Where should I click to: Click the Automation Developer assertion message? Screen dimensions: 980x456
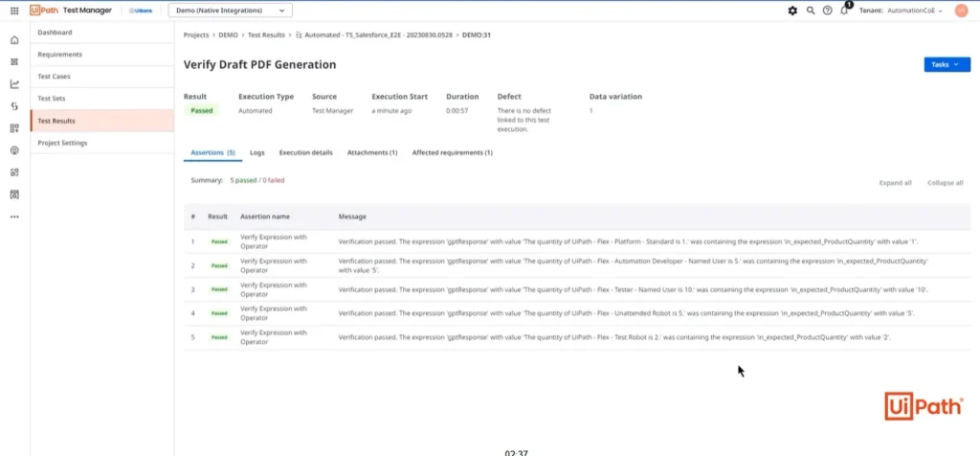pos(634,266)
